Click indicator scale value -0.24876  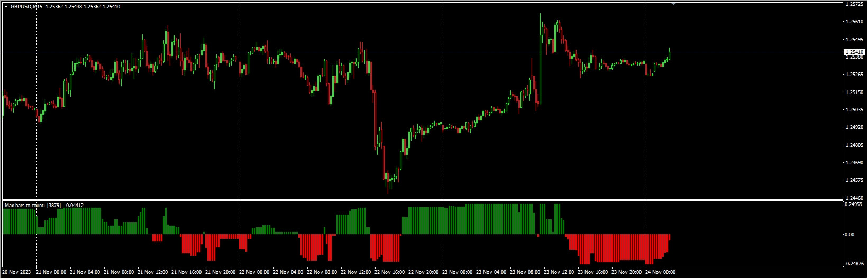[x=853, y=264]
